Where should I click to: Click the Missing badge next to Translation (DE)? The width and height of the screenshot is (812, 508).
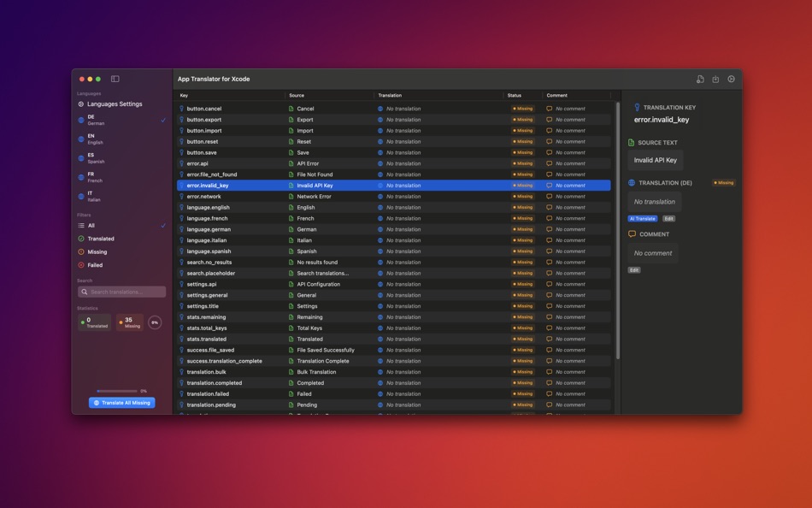click(x=722, y=182)
